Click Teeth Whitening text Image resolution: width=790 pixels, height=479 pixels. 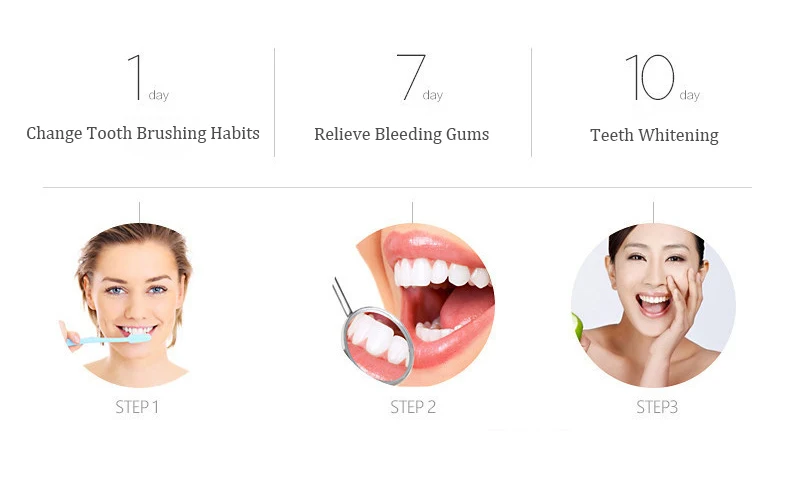point(654,135)
